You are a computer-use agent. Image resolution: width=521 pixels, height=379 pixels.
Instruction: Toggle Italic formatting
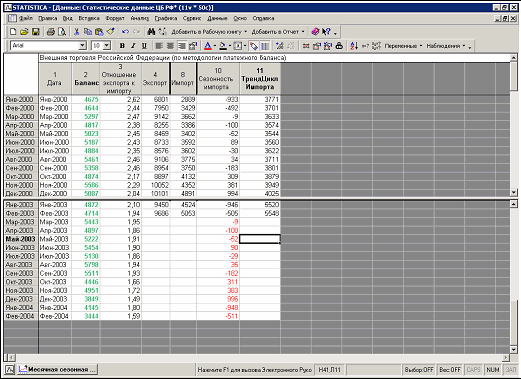tap(133, 46)
